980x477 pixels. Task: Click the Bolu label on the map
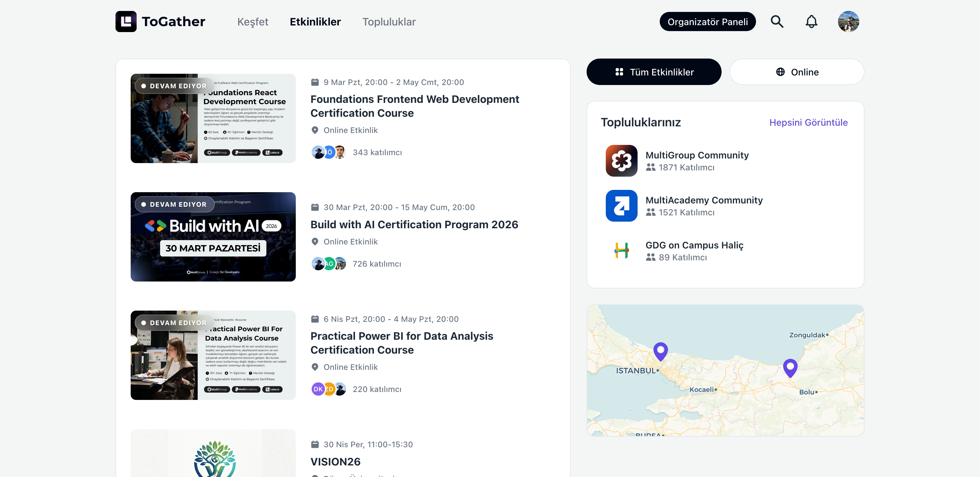point(806,392)
